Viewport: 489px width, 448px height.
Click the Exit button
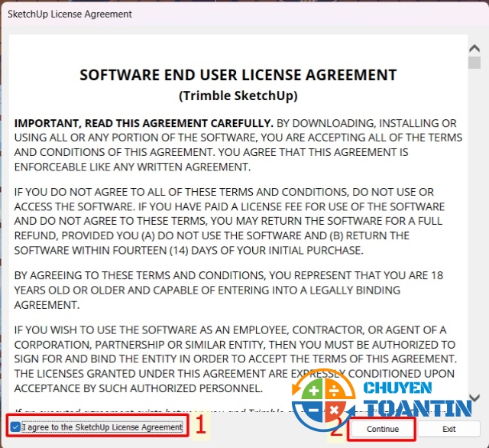[x=449, y=430]
